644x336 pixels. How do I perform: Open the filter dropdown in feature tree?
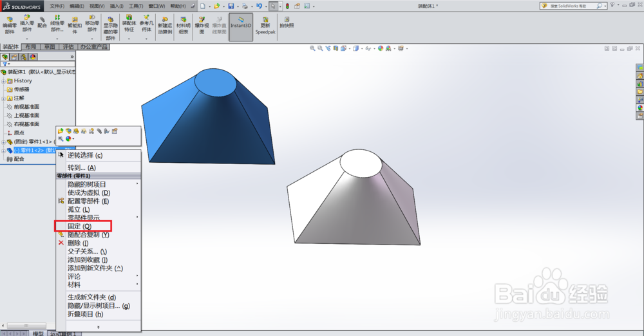(6, 64)
